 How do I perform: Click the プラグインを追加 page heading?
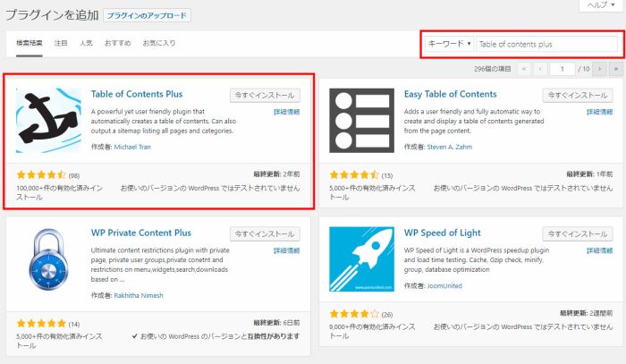point(52,15)
